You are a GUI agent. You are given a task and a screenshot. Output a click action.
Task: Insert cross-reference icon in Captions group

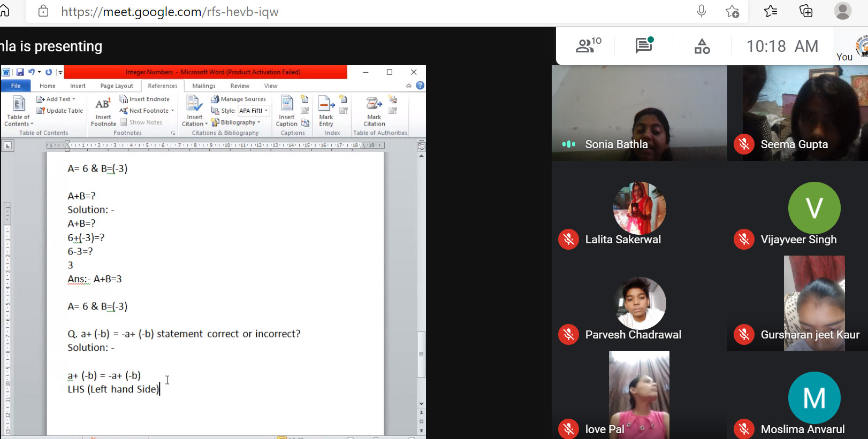[x=305, y=122]
